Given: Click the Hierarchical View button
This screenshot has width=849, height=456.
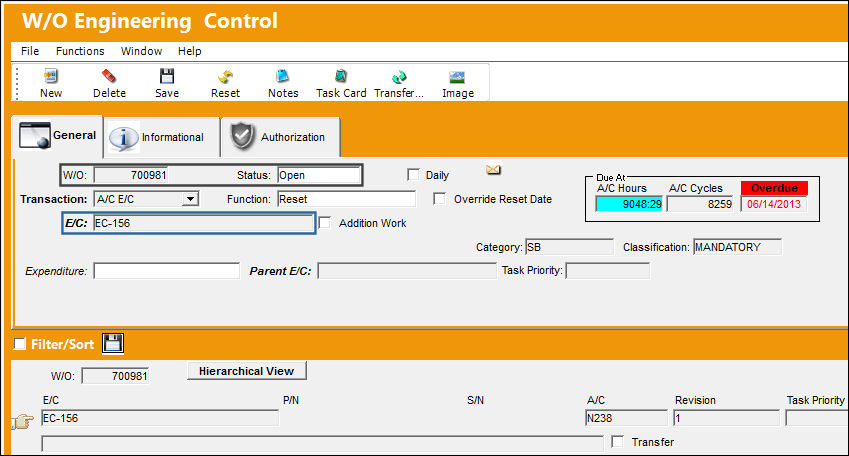Looking at the screenshot, I should coord(246,371).
